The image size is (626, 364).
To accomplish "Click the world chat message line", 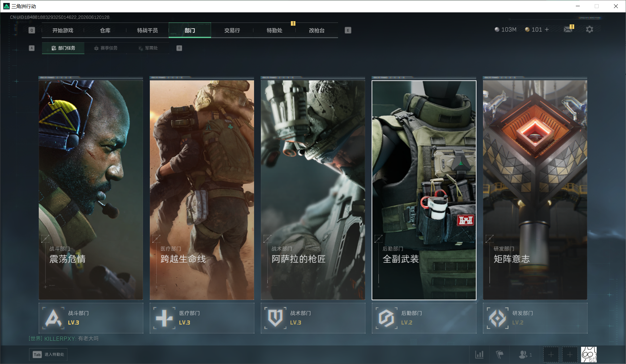I will 64,339.
